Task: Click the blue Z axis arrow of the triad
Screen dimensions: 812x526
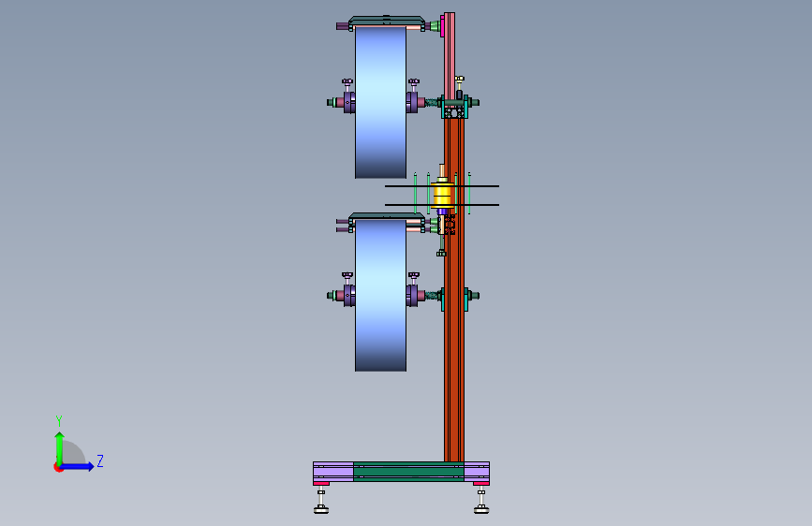Action: (x=78, y=466)
